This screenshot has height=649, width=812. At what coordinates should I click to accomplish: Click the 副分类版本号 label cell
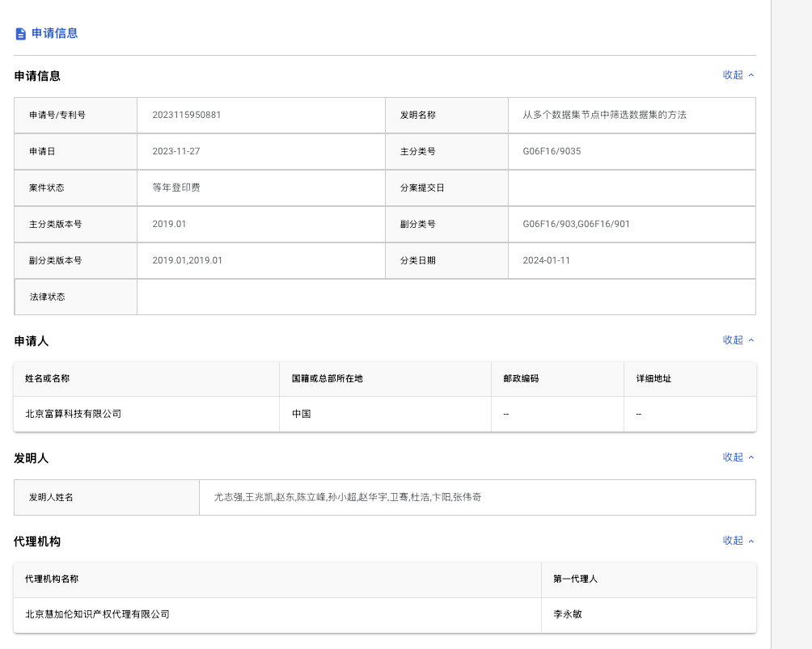point(75,260)
